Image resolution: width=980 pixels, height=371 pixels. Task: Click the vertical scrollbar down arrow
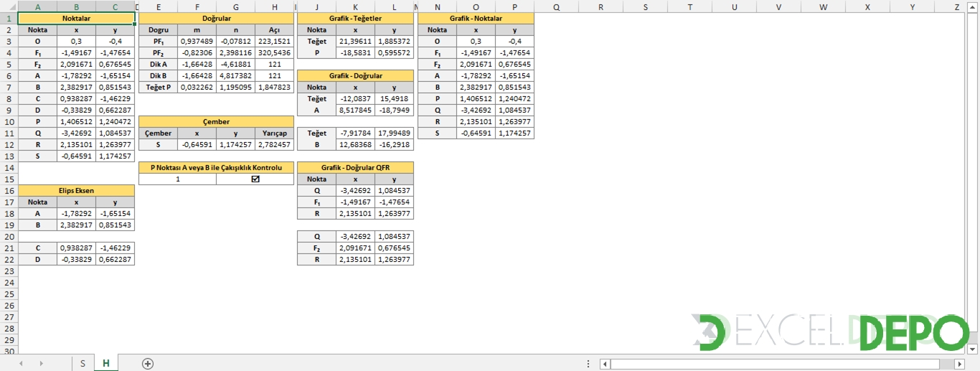(x=974, y=349)
